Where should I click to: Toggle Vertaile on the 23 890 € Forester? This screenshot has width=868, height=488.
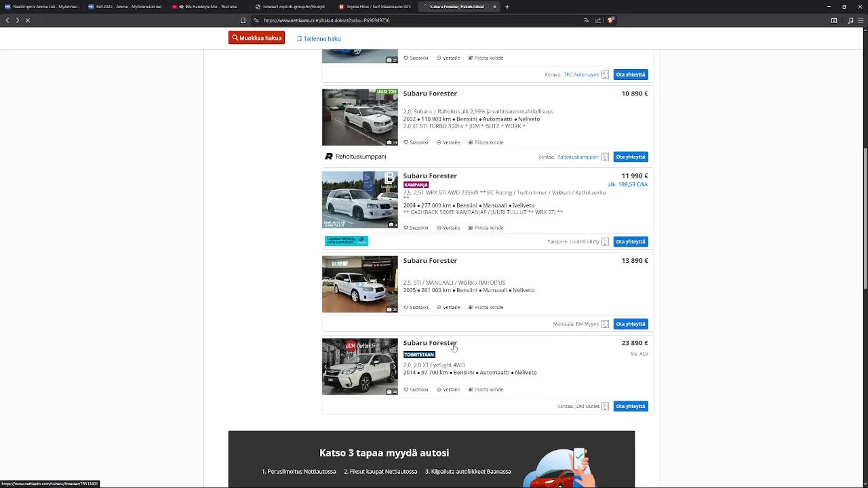point(448,390)
